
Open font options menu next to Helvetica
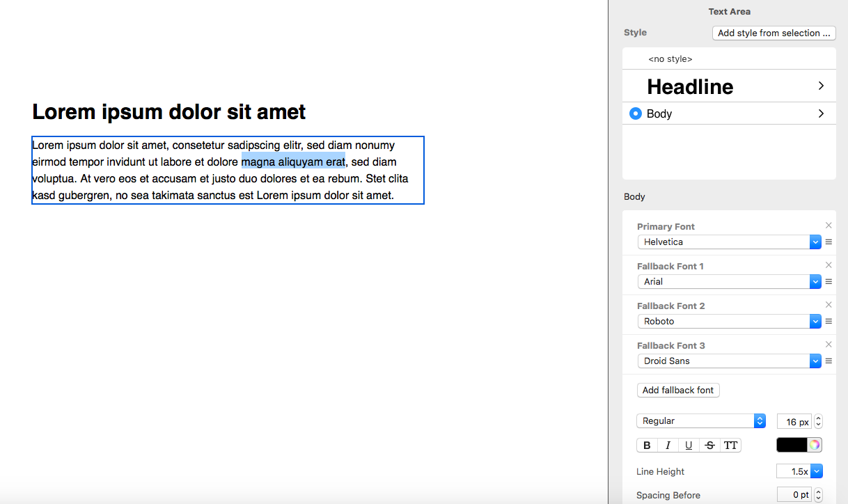829,242
